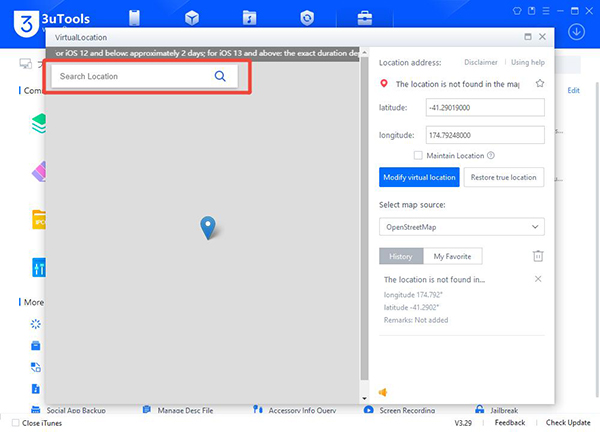Image resolution: width=600 pixels, height=432 pixels.
Task: Open the download manager arrow icon
Action: click(576, 31)
